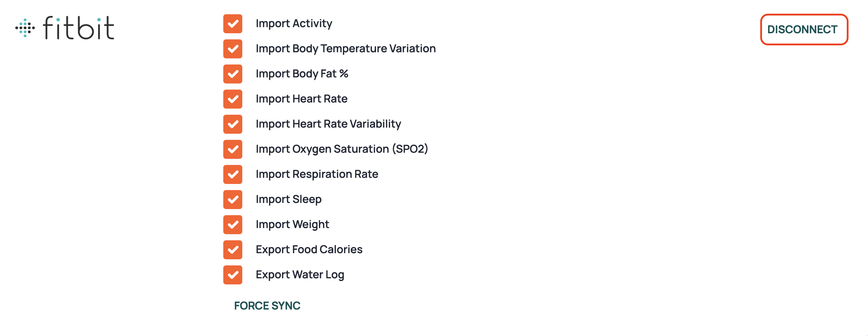The height and width of the screenshot is (336, 868).
Task: Toggle Import Body Temperature Variation checkbox
Action: tap(233, 49)
